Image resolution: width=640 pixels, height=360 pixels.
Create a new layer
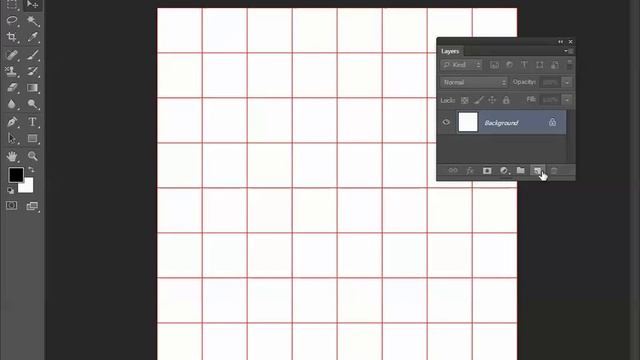(537, 171)
